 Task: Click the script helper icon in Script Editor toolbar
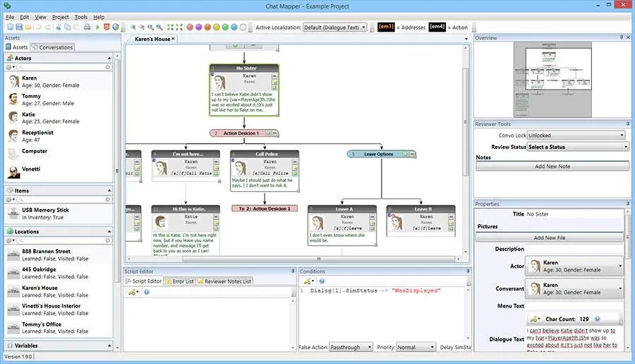[132, 292]
